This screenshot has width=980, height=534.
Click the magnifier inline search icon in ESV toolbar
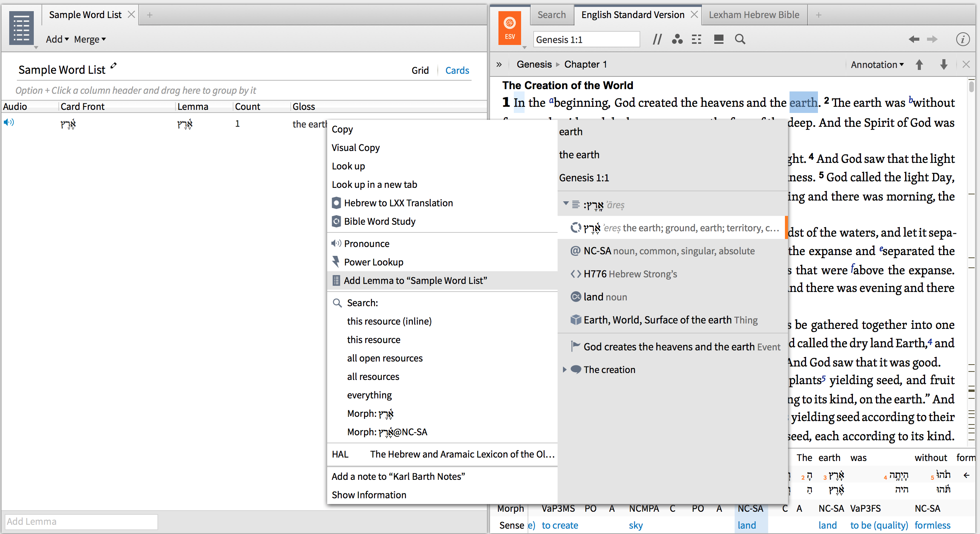click(x=740, y=39)
